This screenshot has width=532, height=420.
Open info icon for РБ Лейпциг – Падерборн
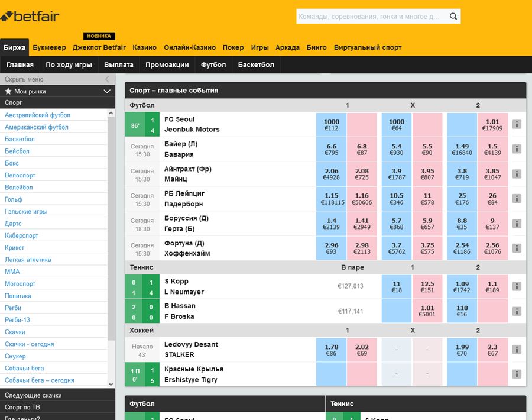coord(517,199)
